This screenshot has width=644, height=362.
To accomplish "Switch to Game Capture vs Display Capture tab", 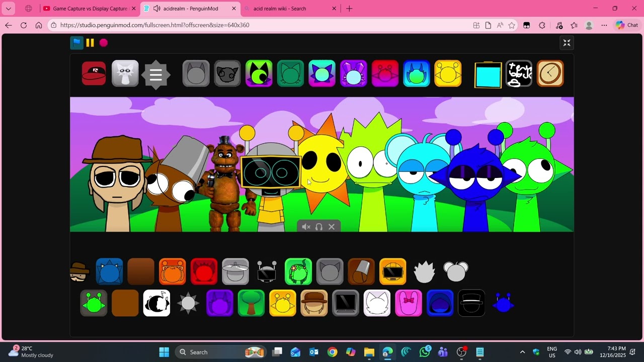I will pyautogui.click(x=90, y=9).
